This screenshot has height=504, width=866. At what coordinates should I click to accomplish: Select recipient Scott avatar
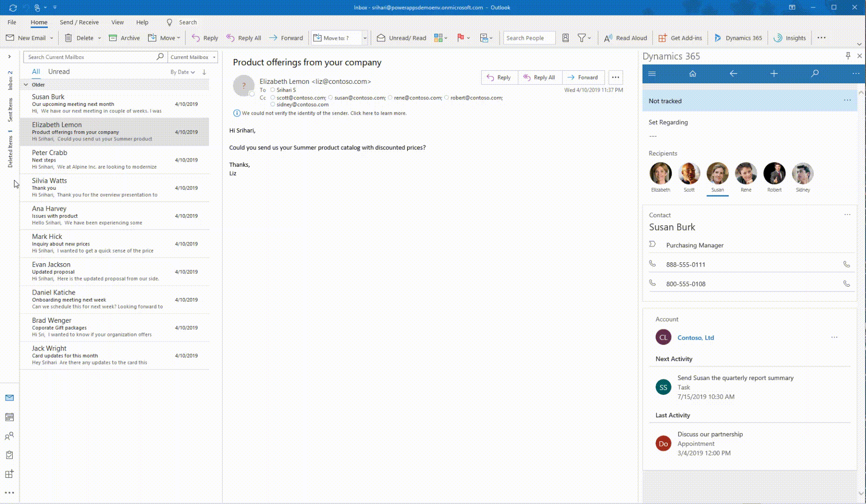click(x=689, y=173)
